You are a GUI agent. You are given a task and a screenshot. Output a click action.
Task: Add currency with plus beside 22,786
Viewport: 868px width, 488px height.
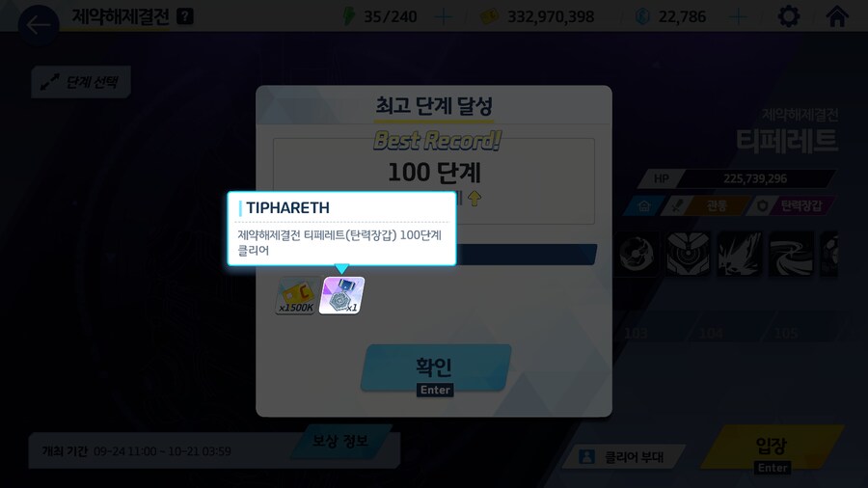738,17
